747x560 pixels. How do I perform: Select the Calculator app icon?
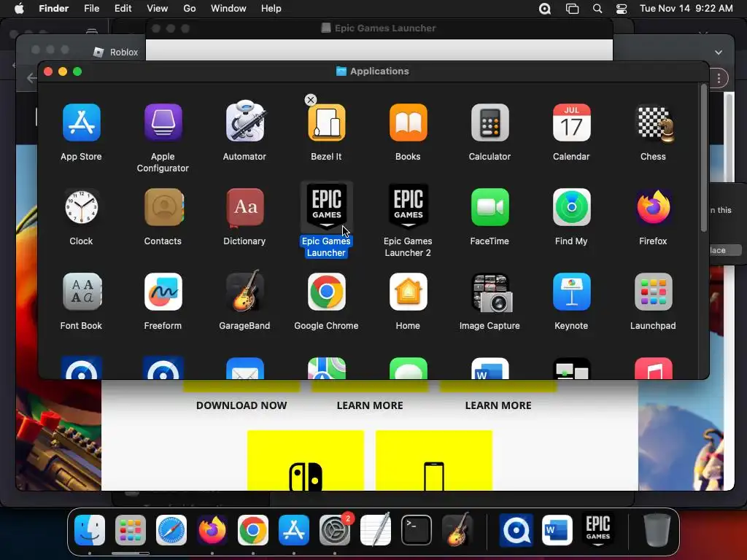coord(489,122)
